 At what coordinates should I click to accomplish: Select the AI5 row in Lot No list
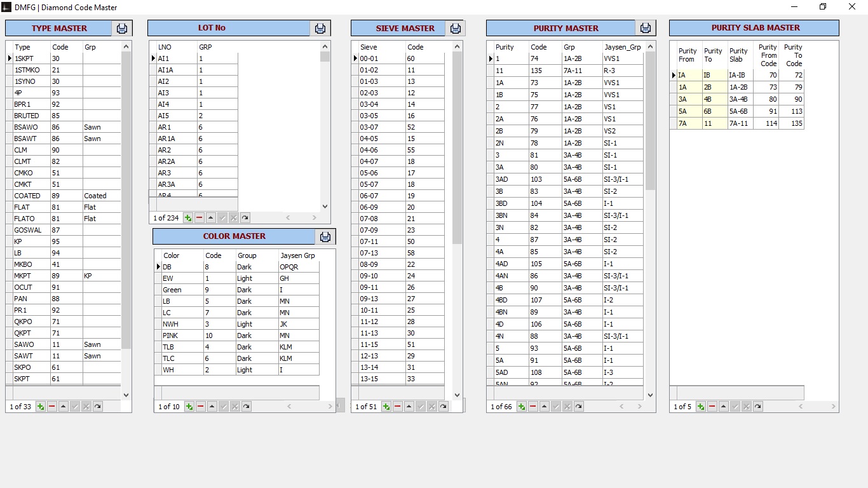click(x=194, y=116)
